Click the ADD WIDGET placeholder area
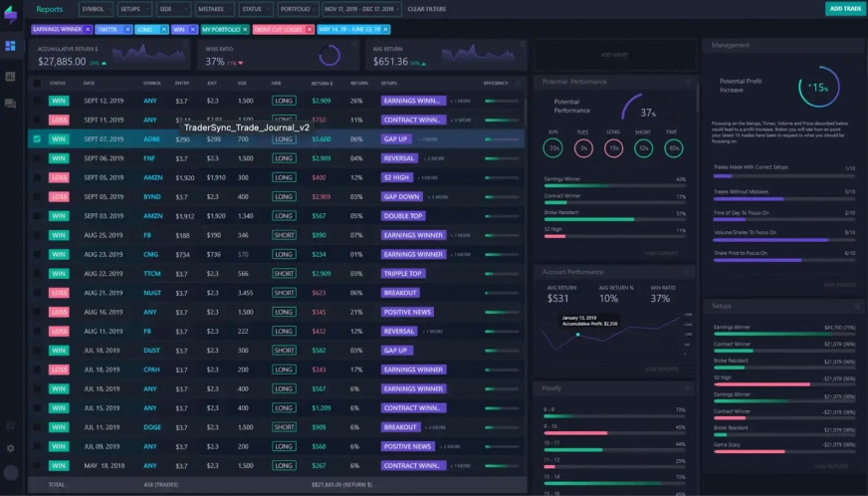 pyautogui.click(x=613, y=54)
